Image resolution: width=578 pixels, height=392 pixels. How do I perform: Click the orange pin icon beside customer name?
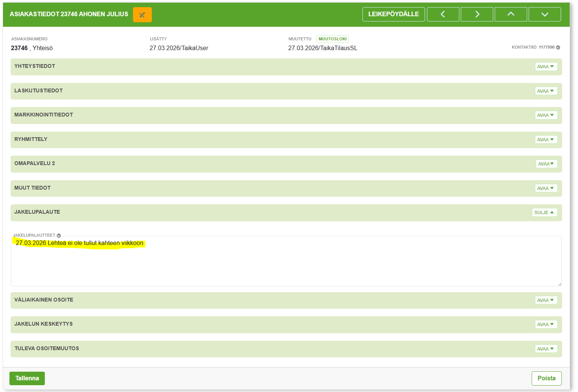tap(142, 15)
